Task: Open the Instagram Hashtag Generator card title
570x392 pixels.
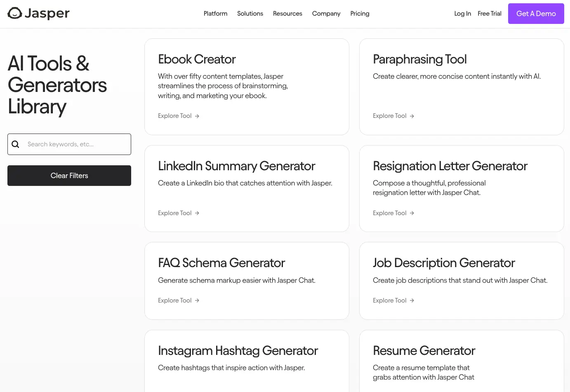Action: (x=238, y=351)
